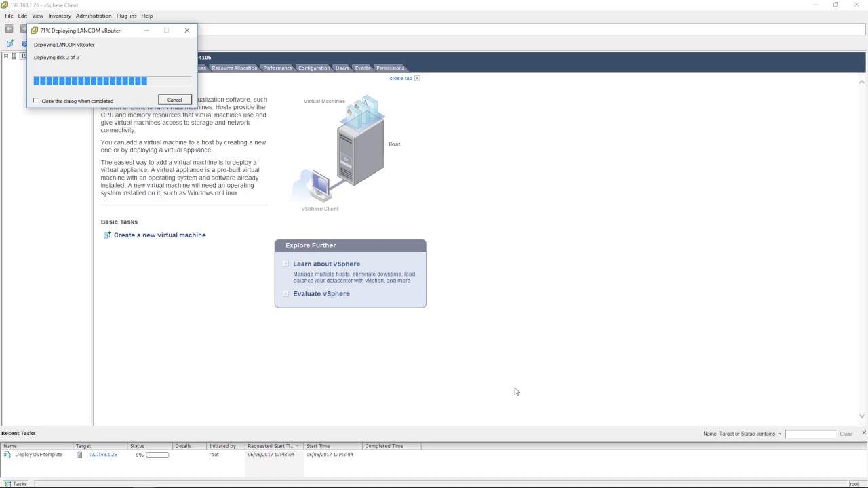Open the Administration menu
Image resolution: width=868 pixels, height=488 pixels.
(x=94, y=16)
